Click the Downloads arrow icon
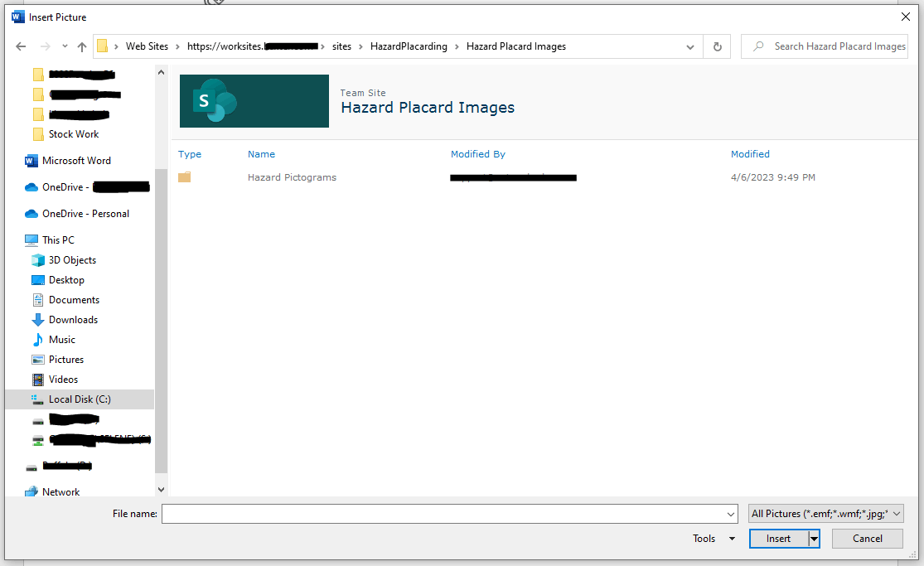This screenshot has width=924, height=566. tap(38, 320)
